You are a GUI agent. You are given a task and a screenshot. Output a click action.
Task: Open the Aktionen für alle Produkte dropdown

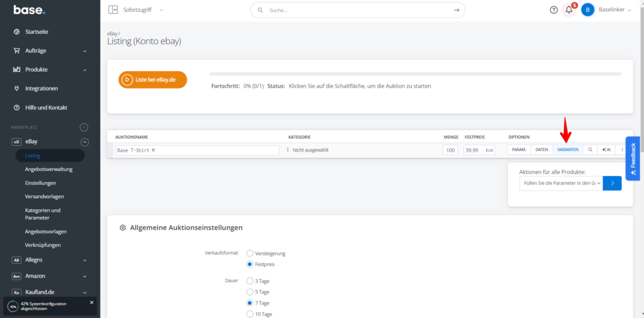pos(560,184)
